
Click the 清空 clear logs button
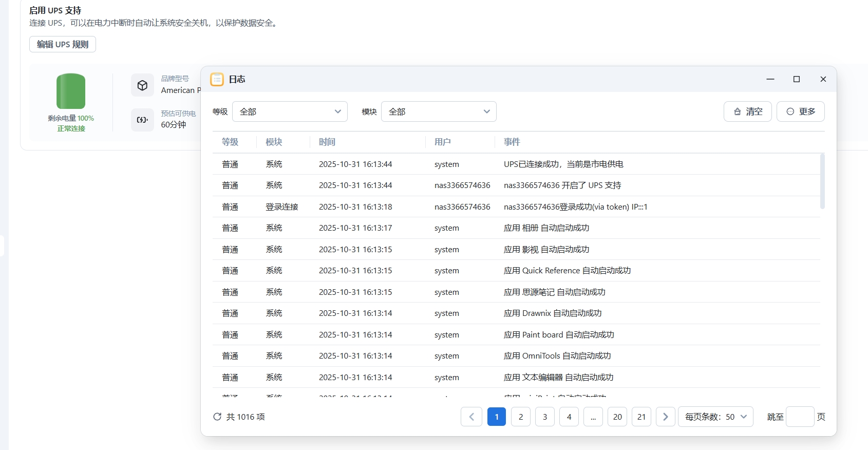point(747,111)
